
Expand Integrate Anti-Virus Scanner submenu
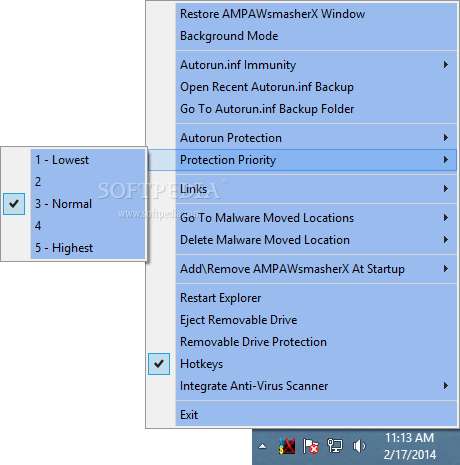tap(302, 386)
